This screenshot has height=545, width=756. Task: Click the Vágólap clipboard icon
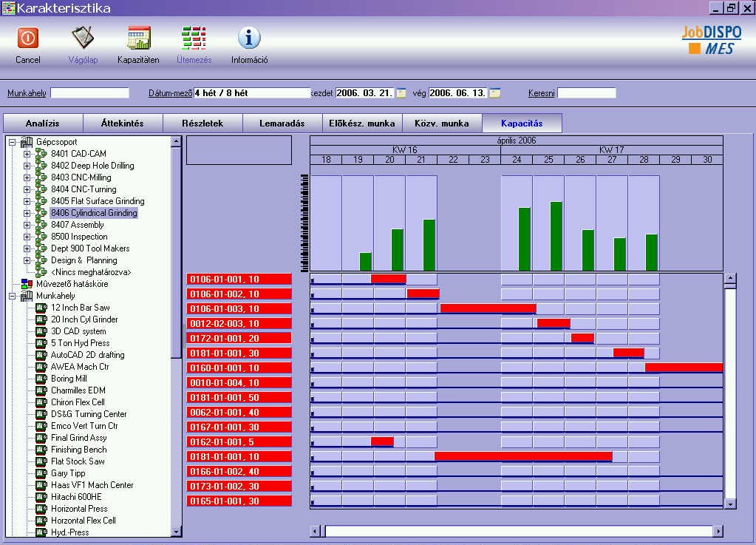83,38
